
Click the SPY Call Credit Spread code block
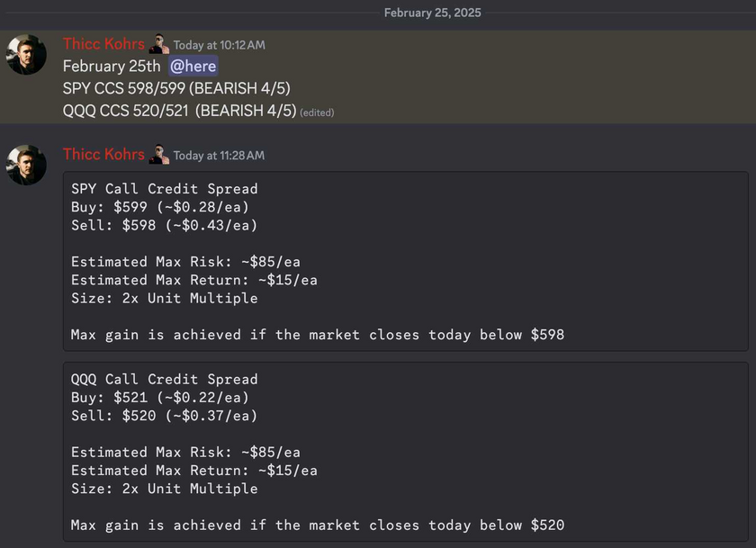406,261
